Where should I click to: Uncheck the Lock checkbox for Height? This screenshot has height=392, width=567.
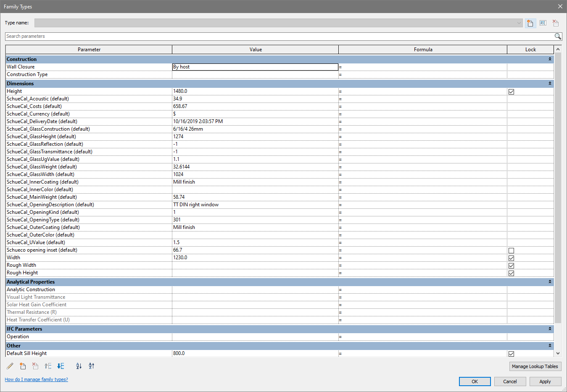click(511, 92)
